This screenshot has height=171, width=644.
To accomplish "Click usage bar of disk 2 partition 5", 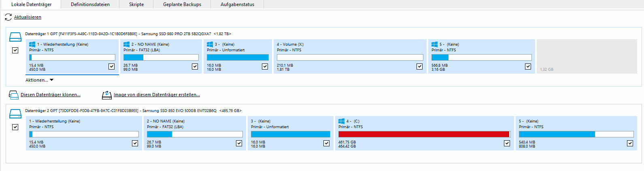I will click(576, 134).
